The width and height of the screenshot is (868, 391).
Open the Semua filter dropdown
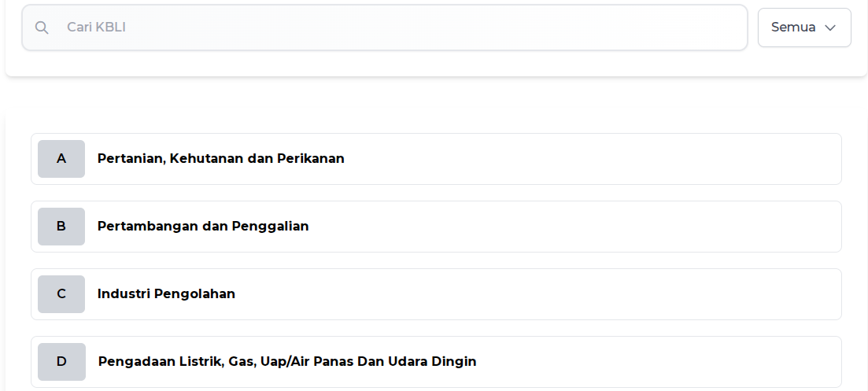click(803, 28)
